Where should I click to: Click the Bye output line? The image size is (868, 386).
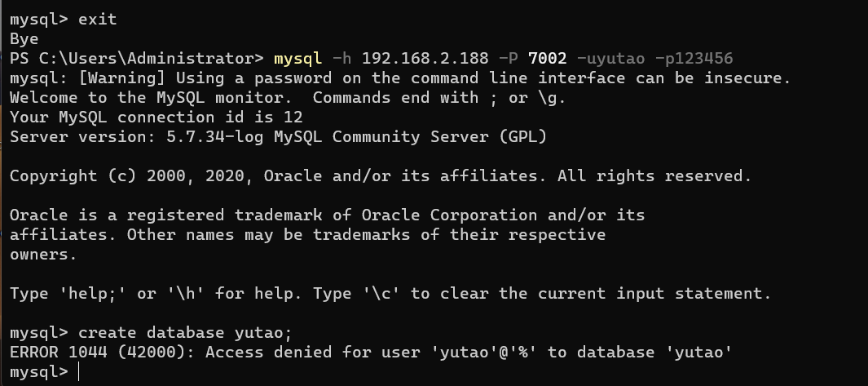24,39
